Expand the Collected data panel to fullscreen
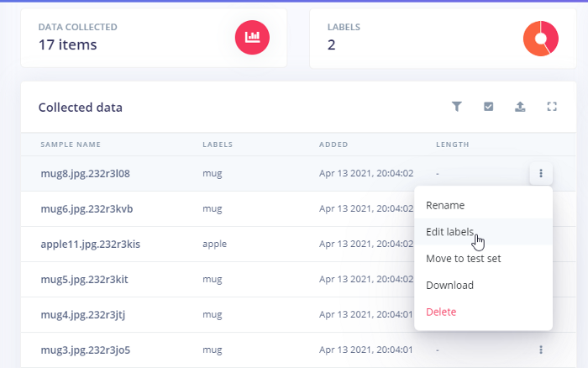The image size is (588, 368). click(552, 107)
